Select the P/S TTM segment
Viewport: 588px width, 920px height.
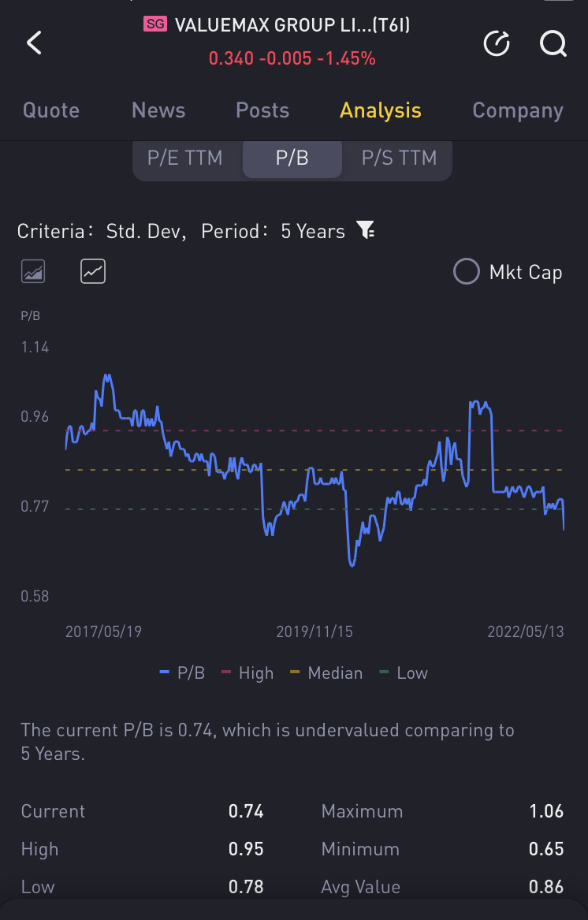(399, 158)
